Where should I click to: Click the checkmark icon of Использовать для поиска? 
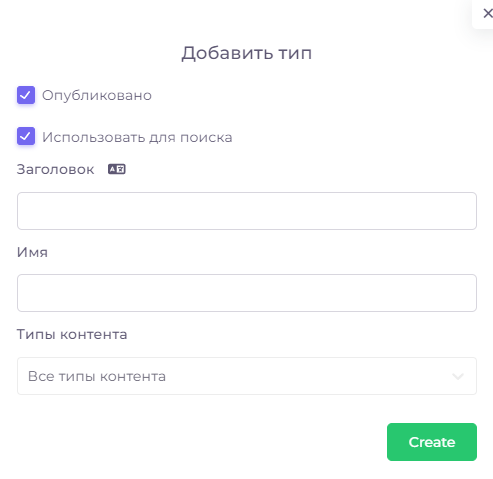[x=25, y=136]
